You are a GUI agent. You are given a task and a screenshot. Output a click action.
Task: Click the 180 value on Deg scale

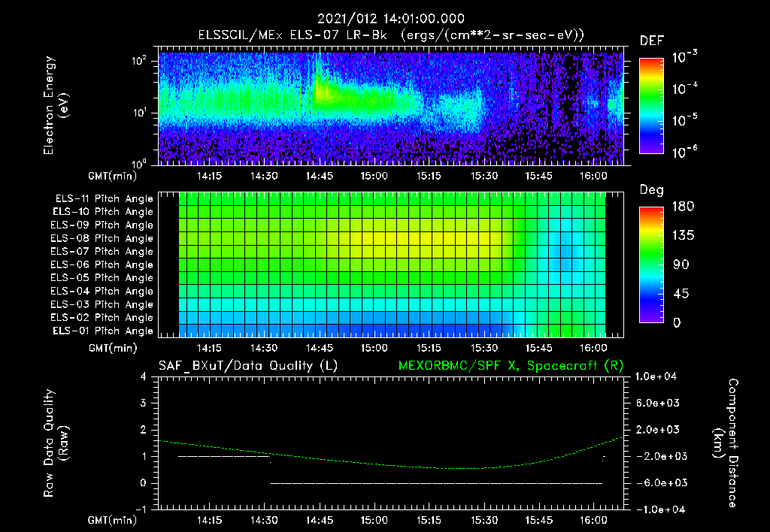coord(683,207)
